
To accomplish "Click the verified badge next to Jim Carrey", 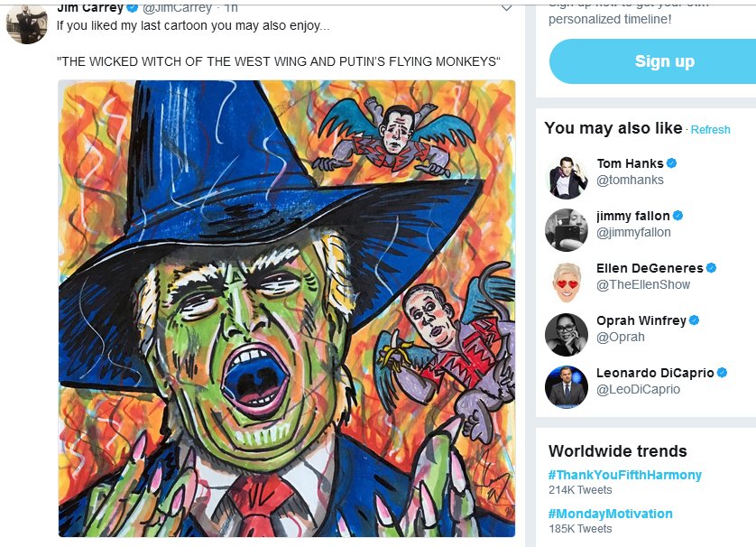I will (133, 8).
